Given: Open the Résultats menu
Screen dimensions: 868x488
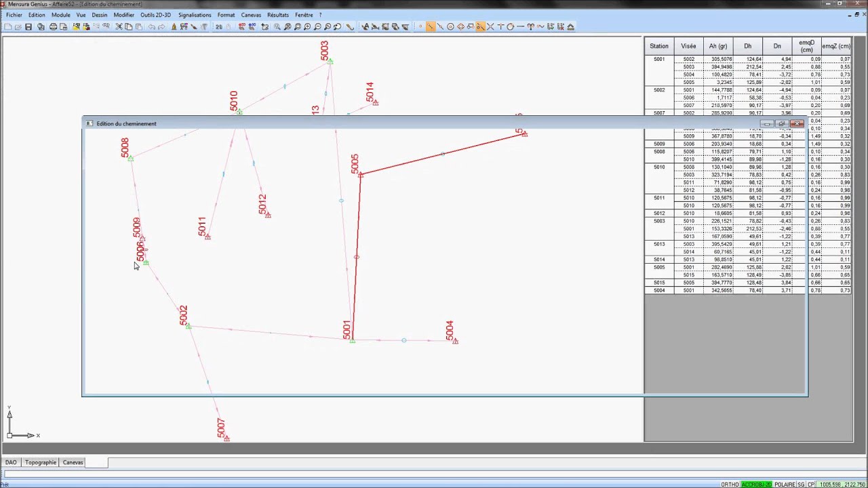Looking at the screenshot, I should 278,15.
